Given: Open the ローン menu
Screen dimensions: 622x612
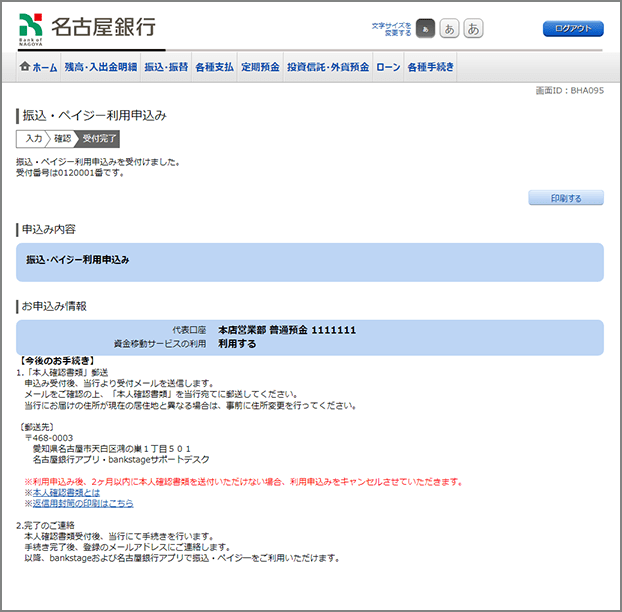Looking at the screenshot, I should point(388,67).
